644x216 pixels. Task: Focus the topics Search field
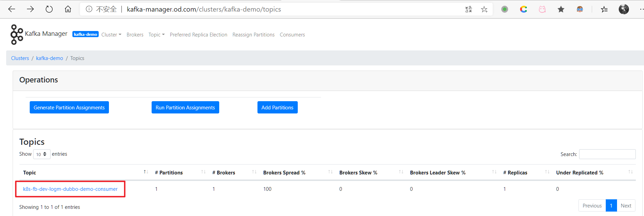click(607, 154)
